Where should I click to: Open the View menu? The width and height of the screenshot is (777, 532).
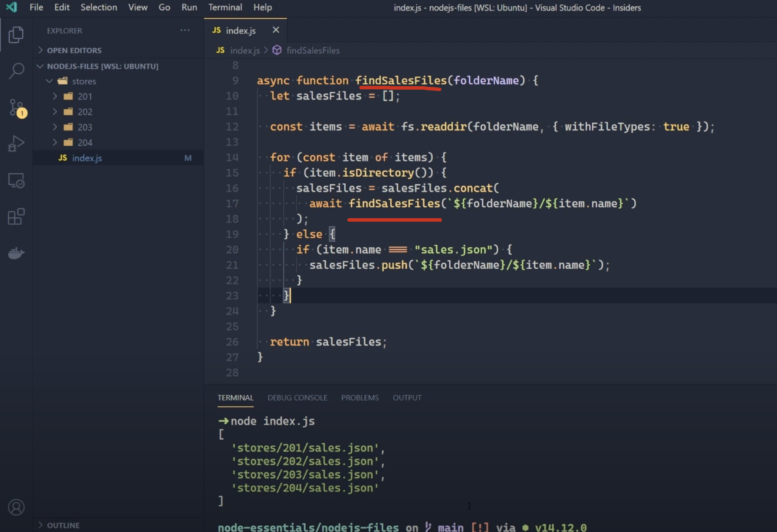[138, 7]
